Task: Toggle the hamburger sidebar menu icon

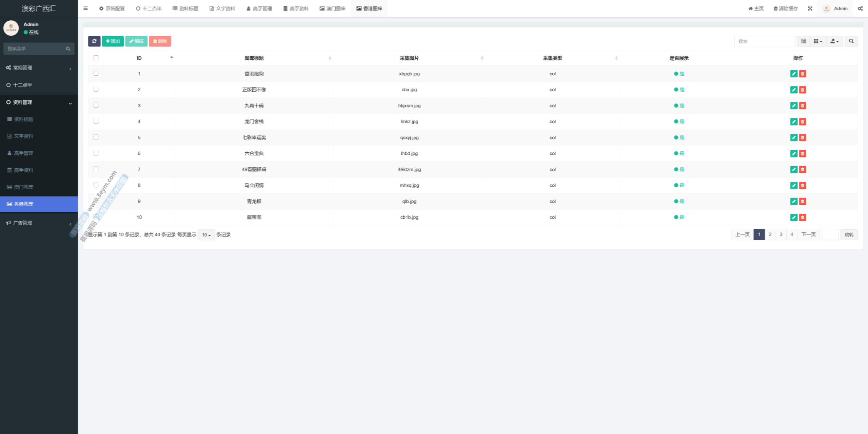Action: click(x=85, y=8)
